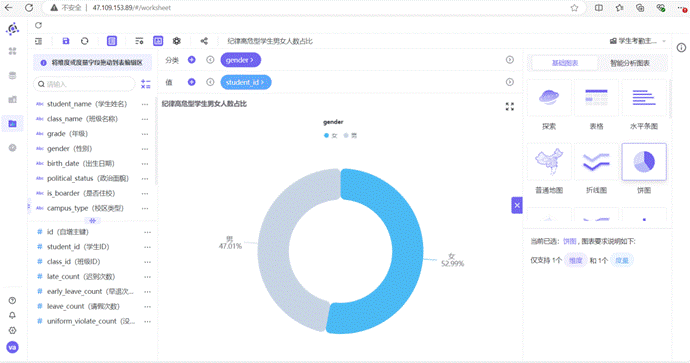Click the field search input box

84,84
